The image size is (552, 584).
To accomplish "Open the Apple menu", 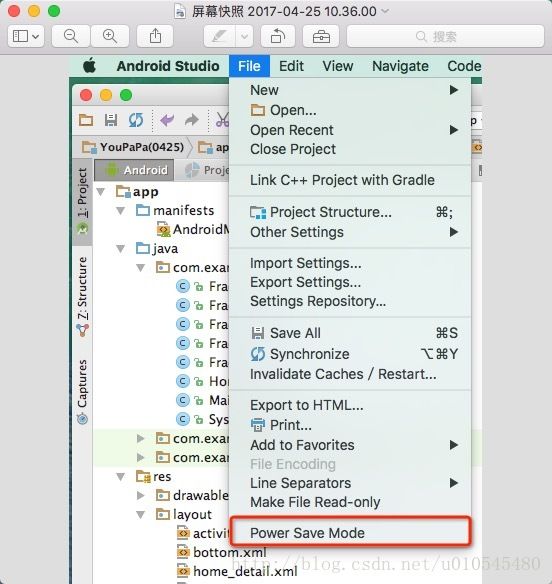I will coord(89,66).
